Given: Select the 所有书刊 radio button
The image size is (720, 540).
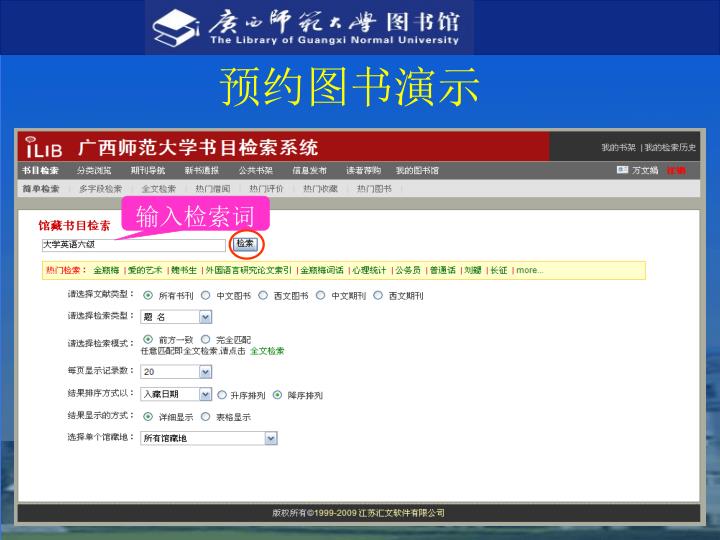Looking at the screenshot, I should [148, 295].
